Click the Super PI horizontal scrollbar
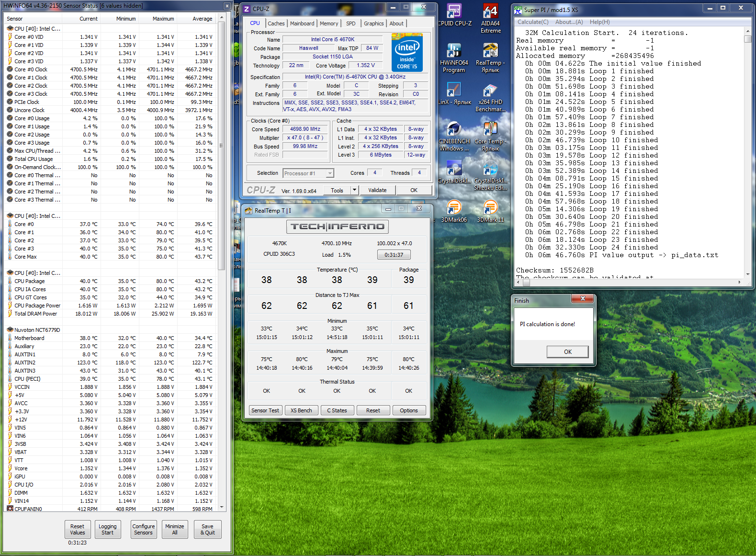Screen dimensions: 756x556 coord(629,282)
